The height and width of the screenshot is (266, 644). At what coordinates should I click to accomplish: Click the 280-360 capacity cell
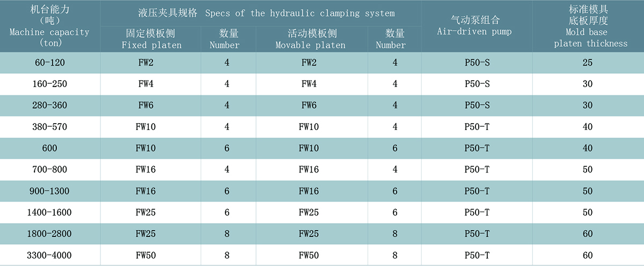click(49, 106)
